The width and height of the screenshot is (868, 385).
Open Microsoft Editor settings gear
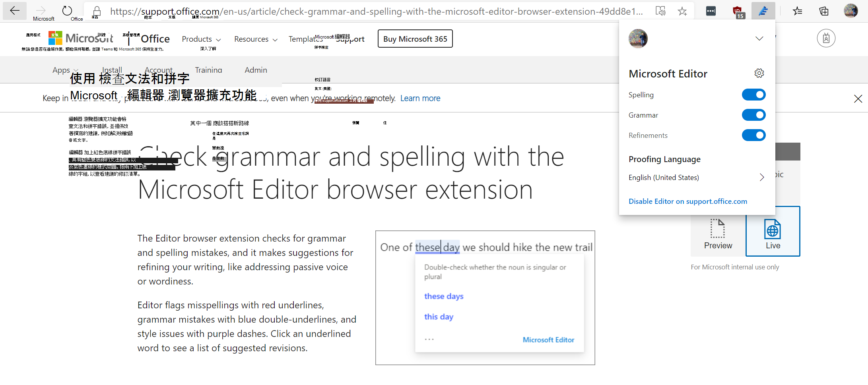759,73
